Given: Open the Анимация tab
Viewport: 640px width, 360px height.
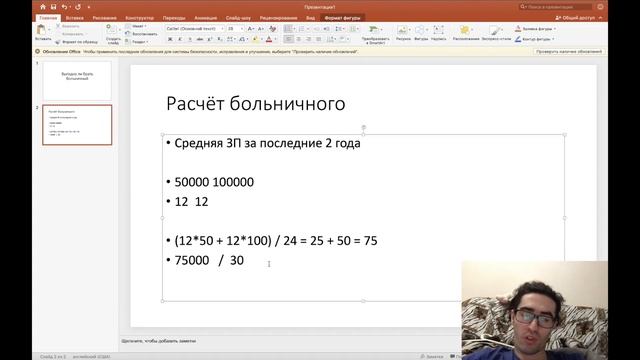Looking at the screenshot, I should point(206,18).
